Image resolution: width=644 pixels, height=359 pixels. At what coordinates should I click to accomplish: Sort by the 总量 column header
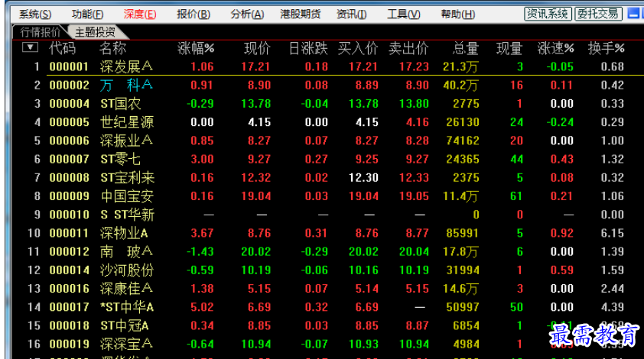[465, 48]
